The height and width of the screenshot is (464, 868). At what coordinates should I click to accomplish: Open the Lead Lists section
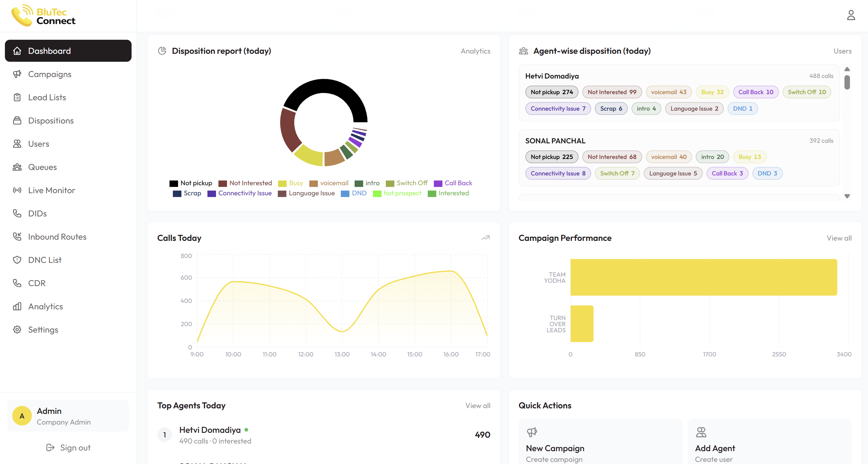[47, 97]
